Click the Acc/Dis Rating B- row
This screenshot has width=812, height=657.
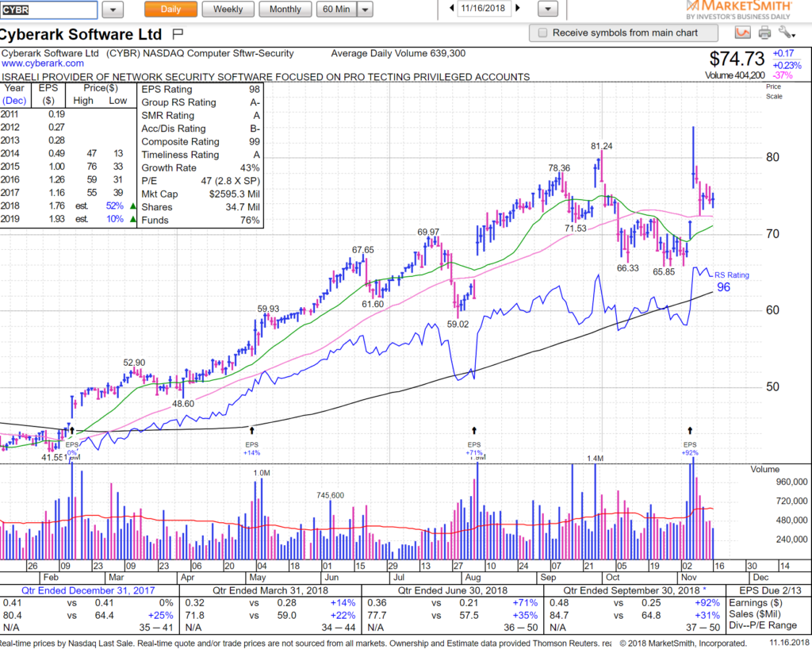pyautogui.click(x=201, y=129)
